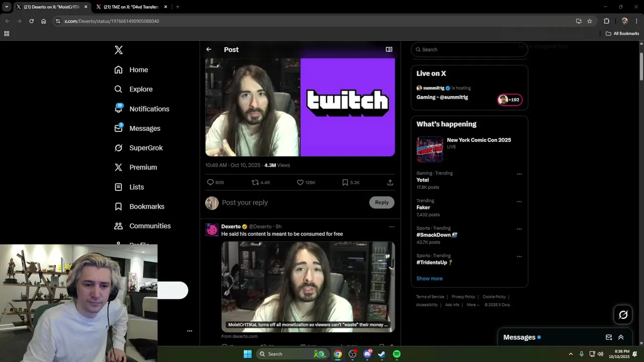Open more options for Faker trend
Image resolution: width=644 pixels, height=362 pixels.
(519, 202)
